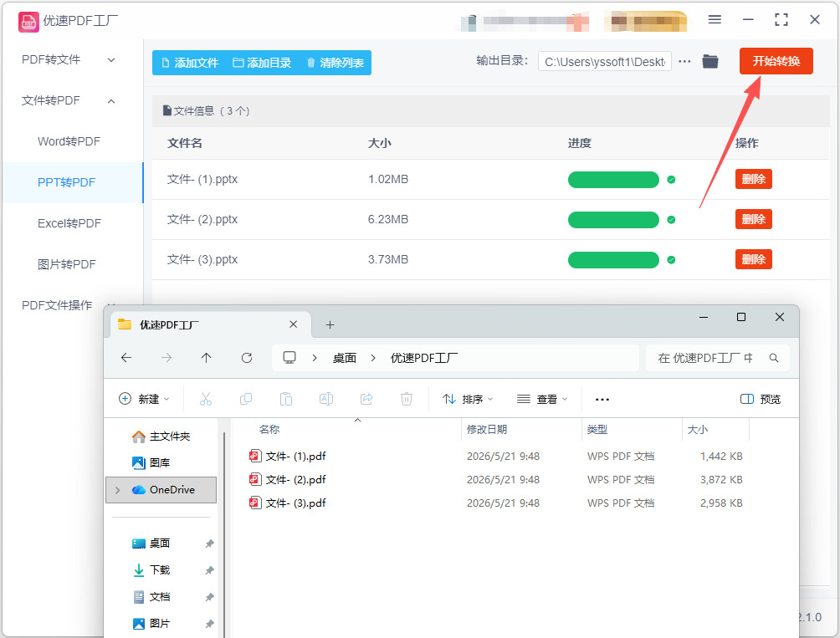840x638 pixels.
Task: Click 清除列表 to clear the list
Action: pos(335,63)
